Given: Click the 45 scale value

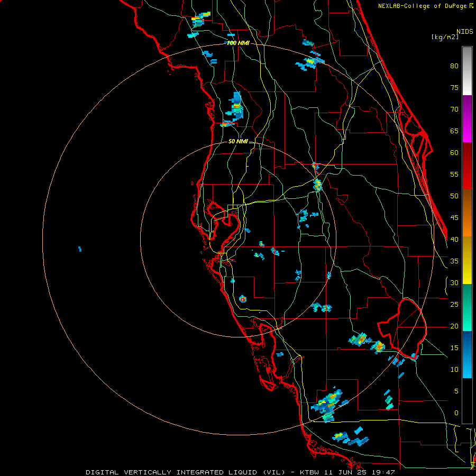Looking at the screenshot, I should (454, 218).
